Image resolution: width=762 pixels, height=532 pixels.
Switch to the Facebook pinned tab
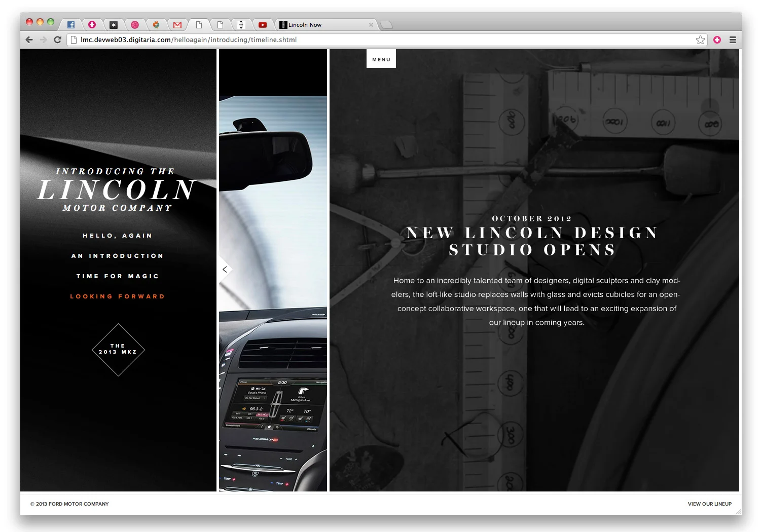pos(71,24)
